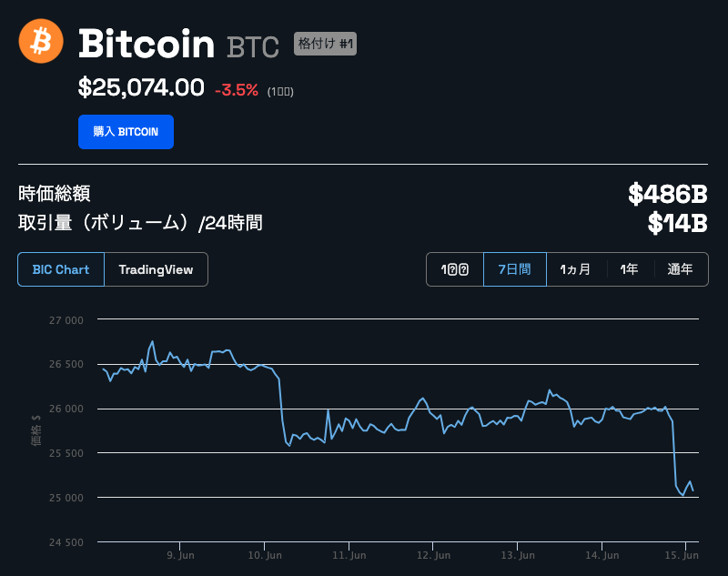Screen dimensions: 728x576
Task: Select the 7日間 time range
Action: (515, 269)
